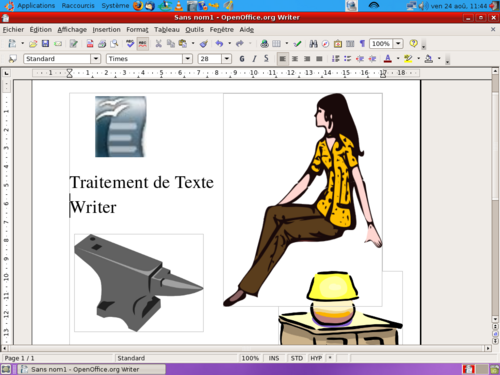Open the Applications panel menu
The width and height of the screenshot is (500, 375).
point(36,6)
